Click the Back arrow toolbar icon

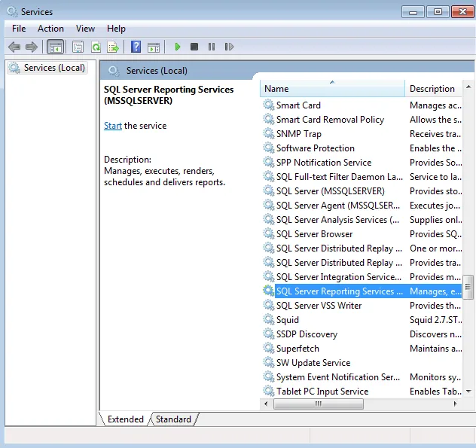pyautogui.click(x=14, y=47)
